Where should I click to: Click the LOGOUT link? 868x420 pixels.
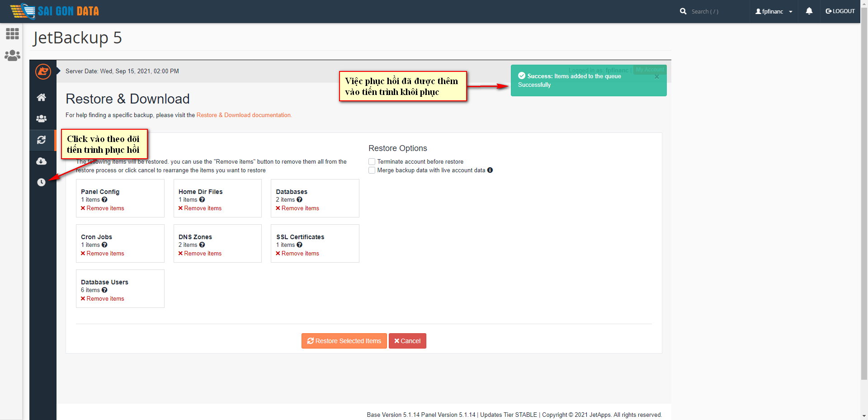pyautogui.click(x=840, y=11)
